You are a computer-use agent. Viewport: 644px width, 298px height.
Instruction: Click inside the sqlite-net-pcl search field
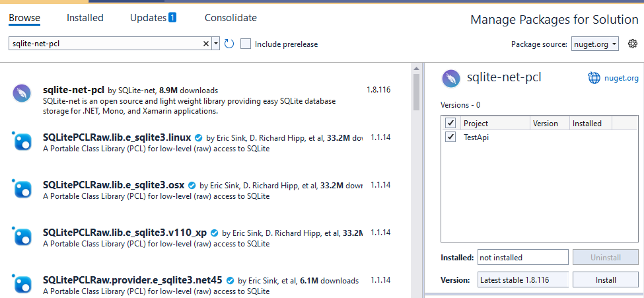point(106,44)
